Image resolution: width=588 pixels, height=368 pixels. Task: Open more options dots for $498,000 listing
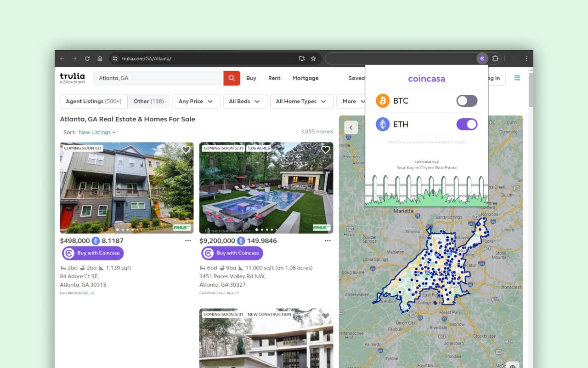188,241
